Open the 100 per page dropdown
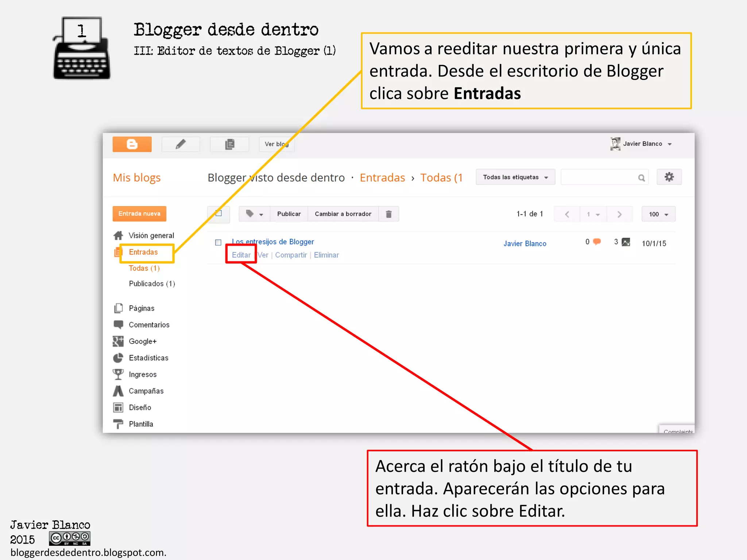Viewport: 747px width, 560px height. (658, 214)
